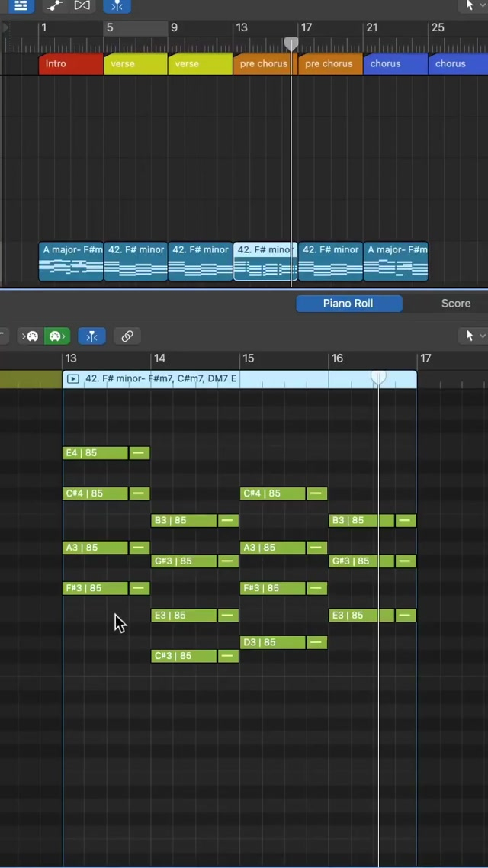Screen dimensions: 488x868
Task: Click the link icon in piano roll
Action: [127, 336]
